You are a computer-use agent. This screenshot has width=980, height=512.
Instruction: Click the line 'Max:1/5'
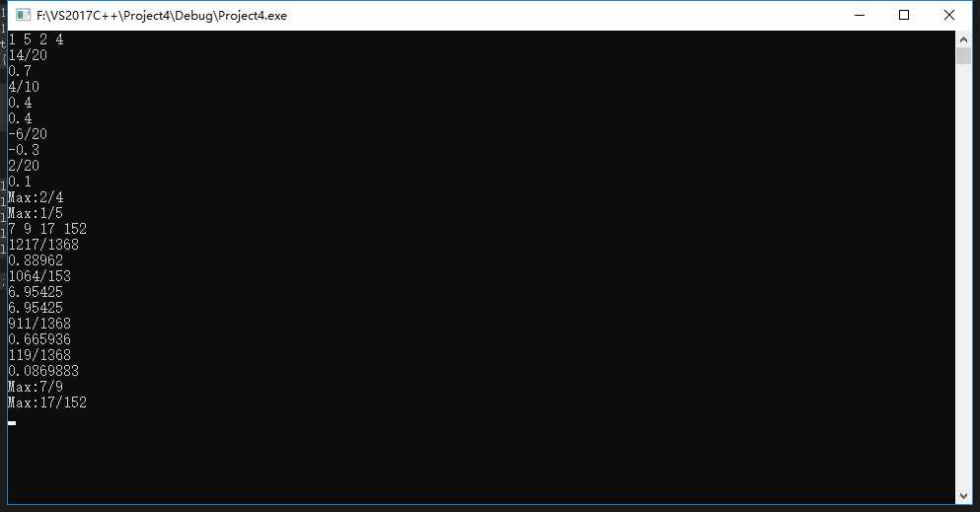coord(36,213)
